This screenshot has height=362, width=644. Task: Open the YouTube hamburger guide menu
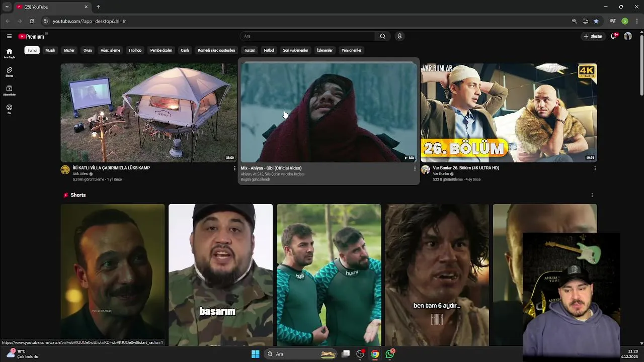(x=9, y=36)
